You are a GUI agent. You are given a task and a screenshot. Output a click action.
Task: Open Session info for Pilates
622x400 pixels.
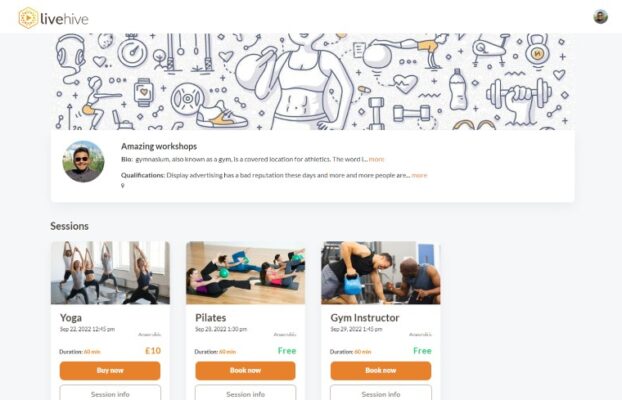(246, 392)
